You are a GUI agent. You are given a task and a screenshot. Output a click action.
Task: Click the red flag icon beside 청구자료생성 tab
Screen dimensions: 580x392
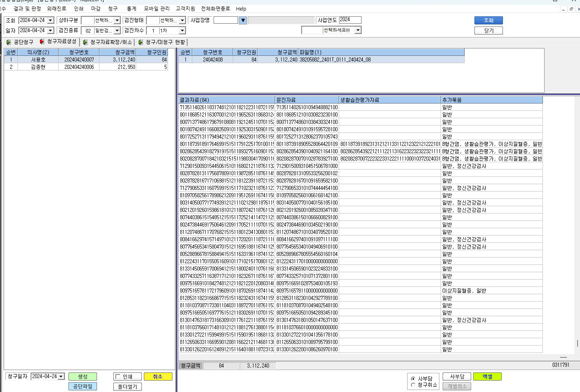(x=42, y=42)
